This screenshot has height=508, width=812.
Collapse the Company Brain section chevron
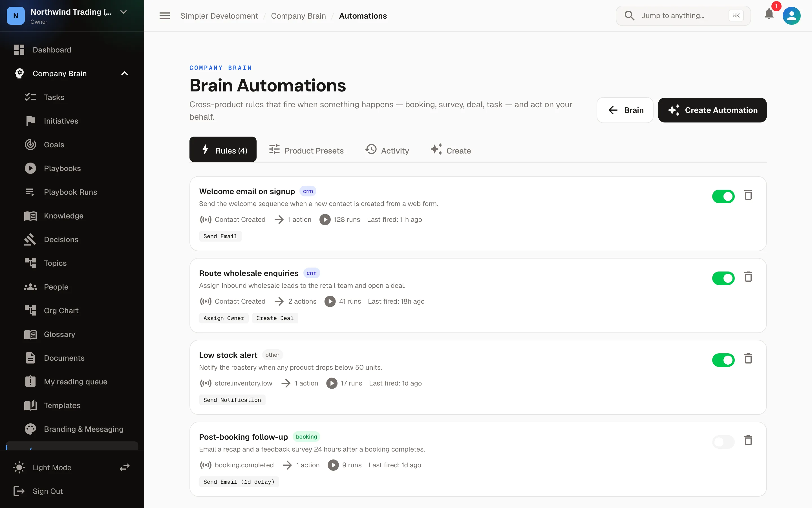(125, 73)
